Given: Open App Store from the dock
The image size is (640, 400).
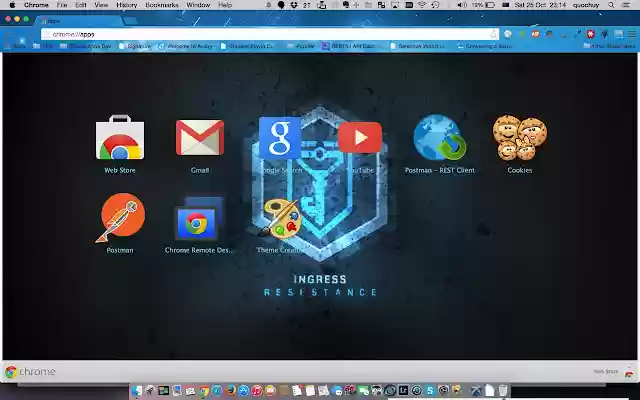Looking at the screenshot, I should pos(244,391).
